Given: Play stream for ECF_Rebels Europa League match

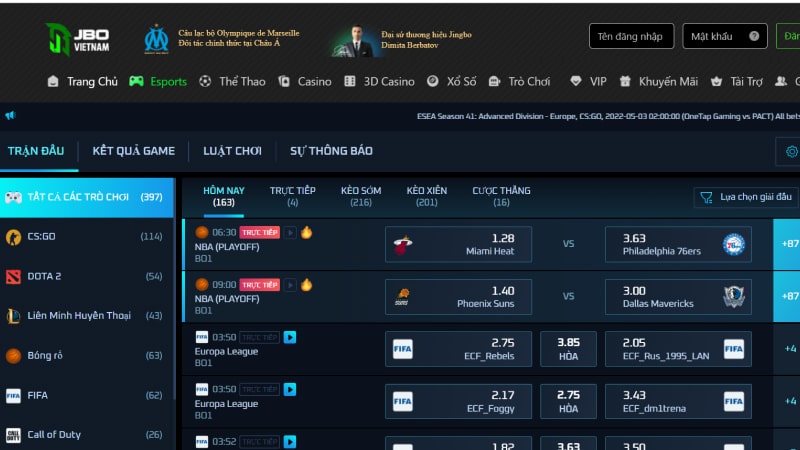Looking at the screenshot, I should point(290,337).
